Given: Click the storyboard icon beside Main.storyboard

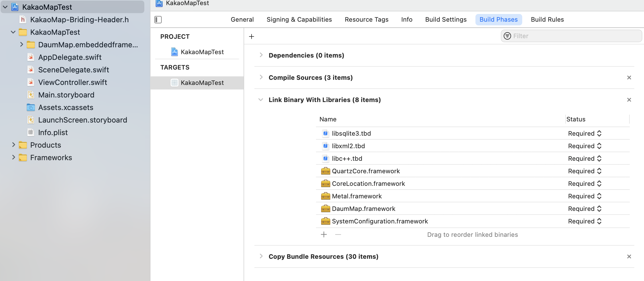Looking at the screenshot, I should [31, 95].
